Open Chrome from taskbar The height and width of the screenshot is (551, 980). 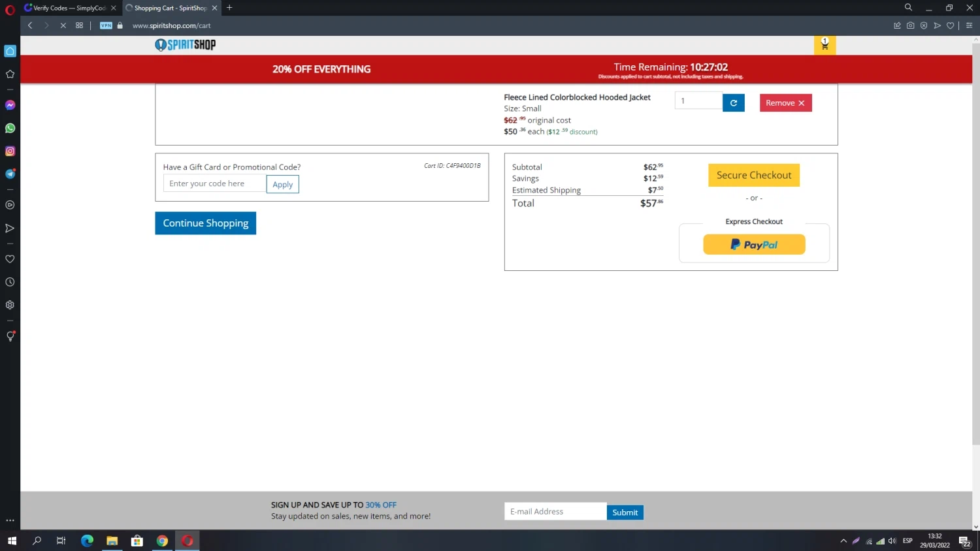click(162, 541)
